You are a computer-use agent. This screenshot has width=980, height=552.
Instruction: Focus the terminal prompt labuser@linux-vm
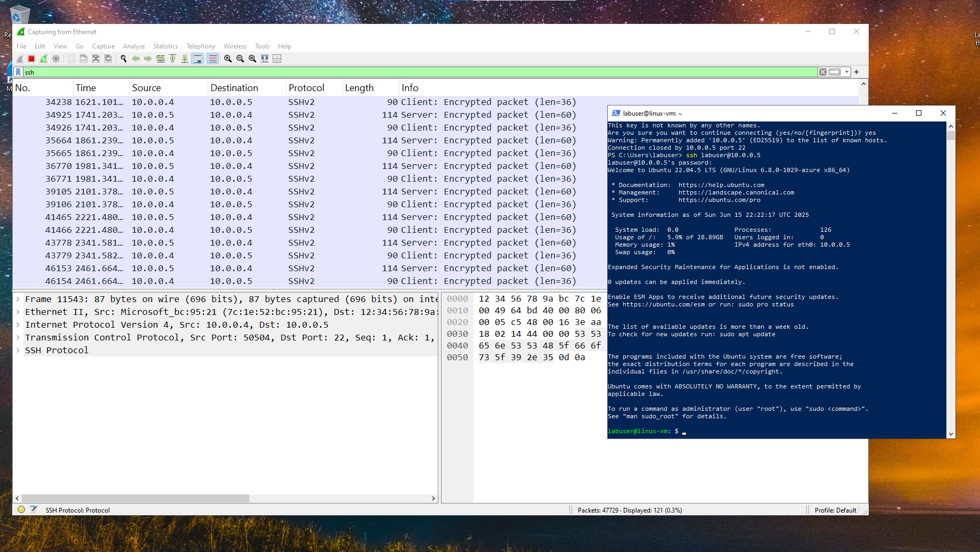(639, 431)
